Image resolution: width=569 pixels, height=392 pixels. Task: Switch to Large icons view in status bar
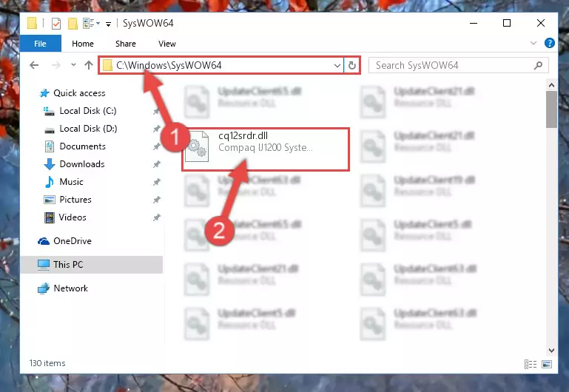tap(547, 364)
